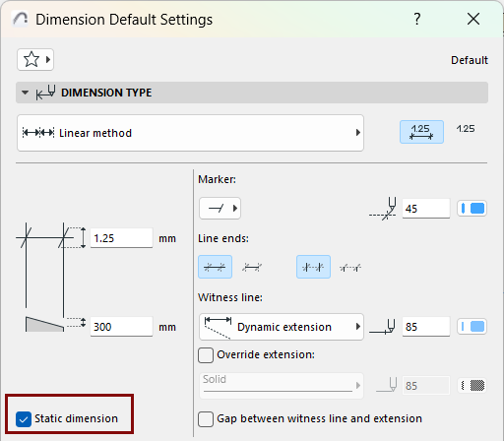Edit the witness line gap 300 field
Viewport: 504px width, 441px height.
click(121, 327)
